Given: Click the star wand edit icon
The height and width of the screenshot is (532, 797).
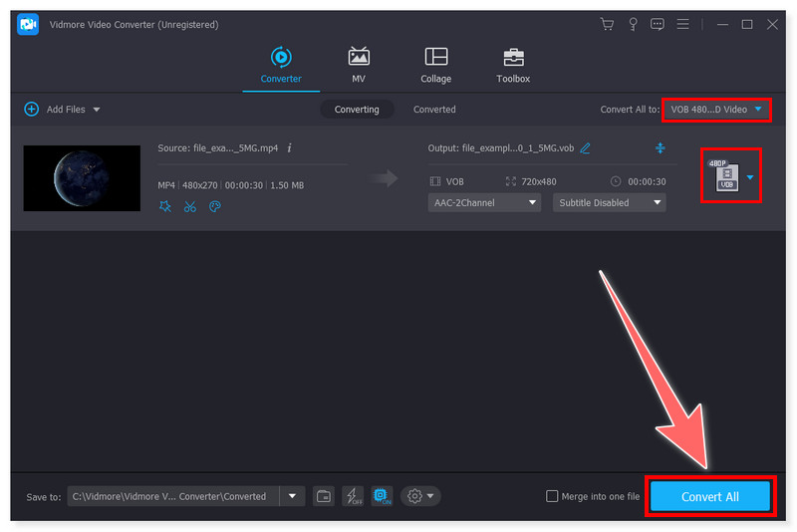Looking at the screenshot, I should pyautogui.click(x=164, y=207).
